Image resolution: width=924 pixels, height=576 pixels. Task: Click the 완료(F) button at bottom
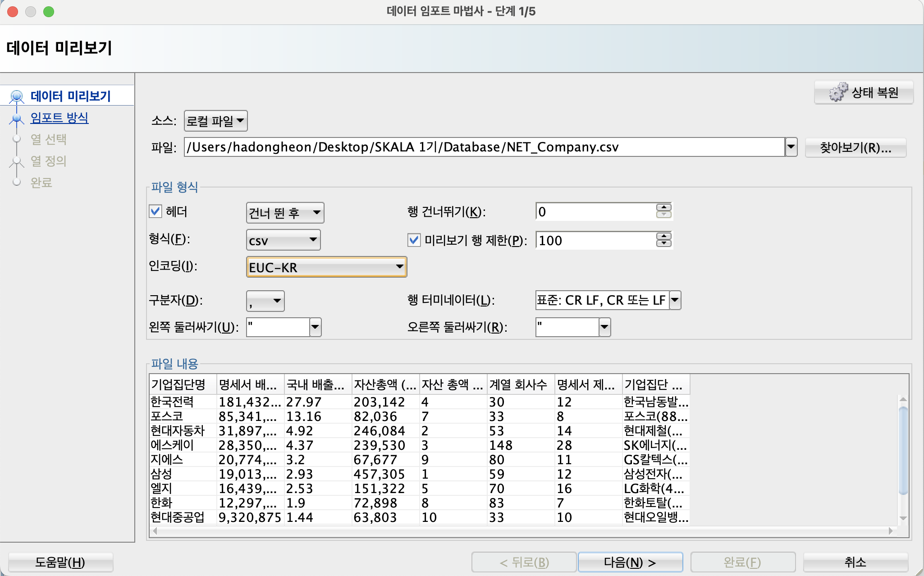pyautogui.click(x=742, y=562)
